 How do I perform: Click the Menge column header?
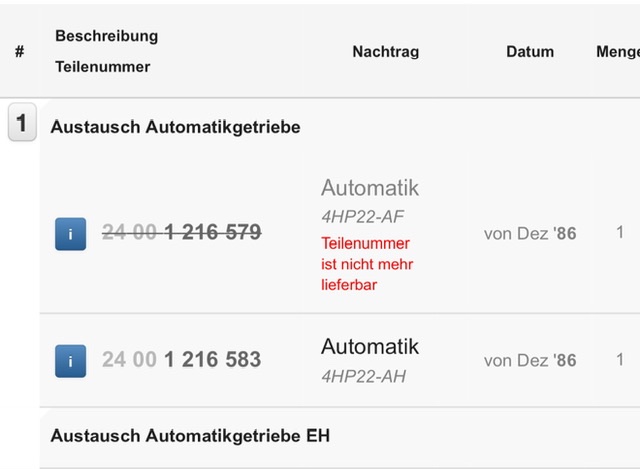(617, 51)
